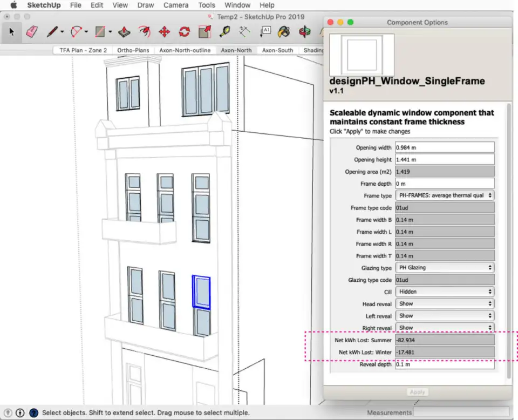Click the Offset tool
This screenshot has width=518, height=420.
pos(144,32)
